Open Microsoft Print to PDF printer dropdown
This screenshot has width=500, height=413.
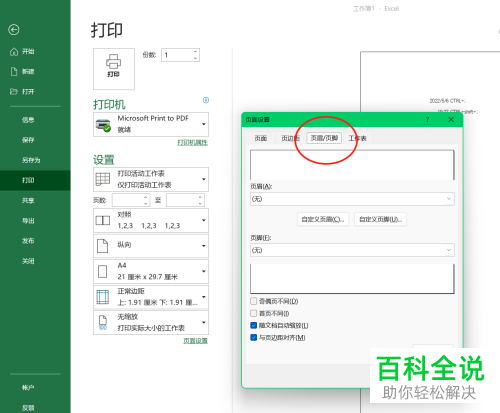(x=151, y=124)
